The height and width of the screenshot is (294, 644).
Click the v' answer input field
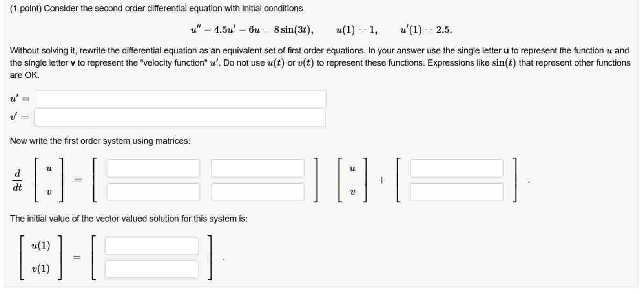[180, 118]
